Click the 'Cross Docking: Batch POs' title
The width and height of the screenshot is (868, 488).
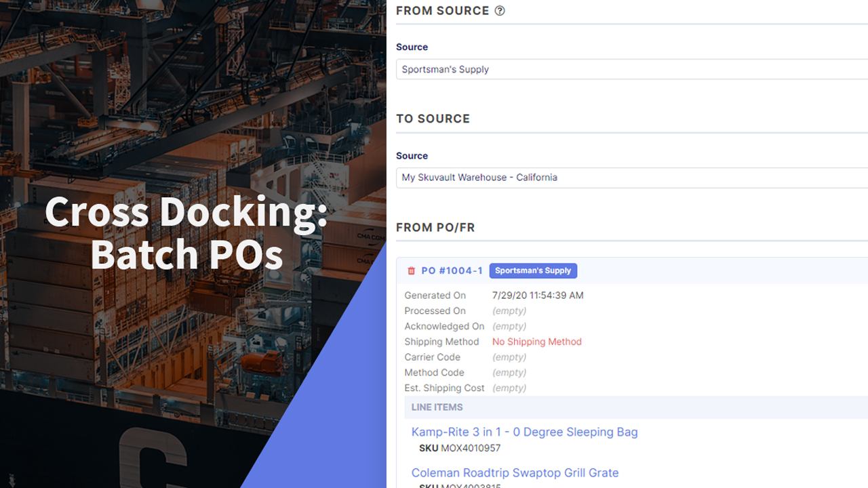[186, 233]
